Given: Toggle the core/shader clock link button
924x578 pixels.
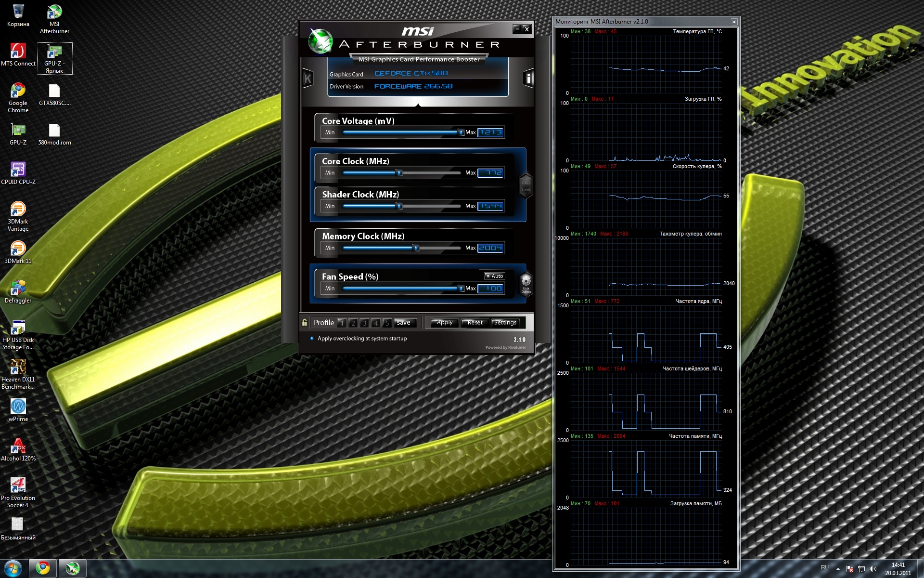Looking at the screenshot, I should coord(526,185).
